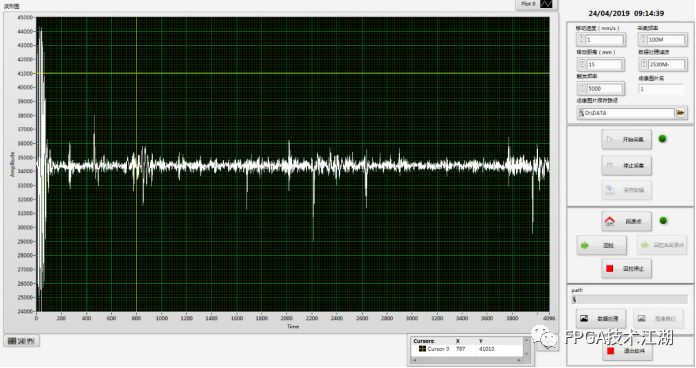Click the yellow vertical cursor line at 800
The width and height of the screenshot is (696, 368).
(136, 164)
